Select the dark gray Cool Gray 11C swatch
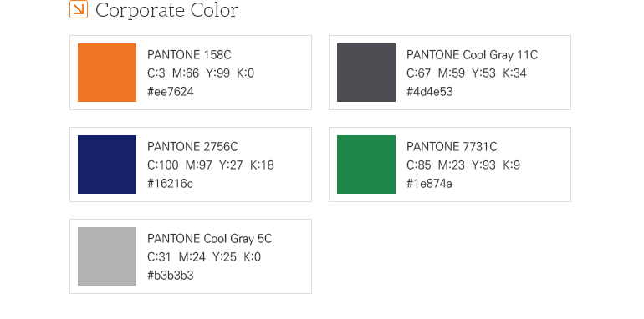The image size is (644, 319). pyautogui.click(x=366, y=73)
